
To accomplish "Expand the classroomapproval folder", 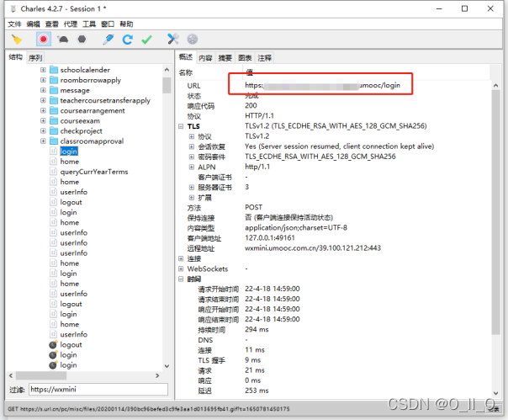I will click(43, 141).
